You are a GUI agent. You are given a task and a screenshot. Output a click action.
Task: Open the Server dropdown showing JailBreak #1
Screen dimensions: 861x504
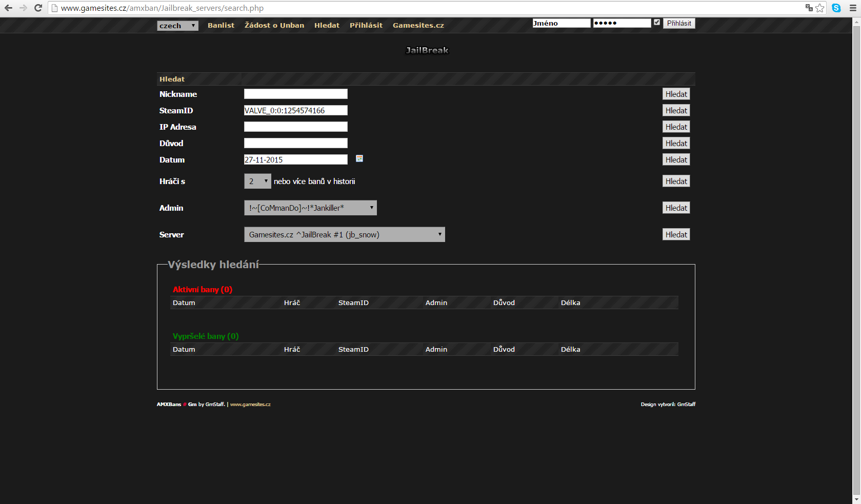click(344, 234)
